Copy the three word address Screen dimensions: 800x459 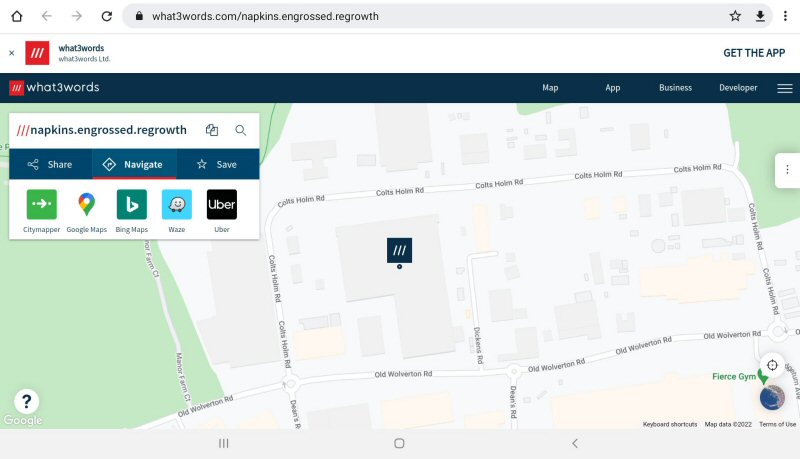point(212,130)
